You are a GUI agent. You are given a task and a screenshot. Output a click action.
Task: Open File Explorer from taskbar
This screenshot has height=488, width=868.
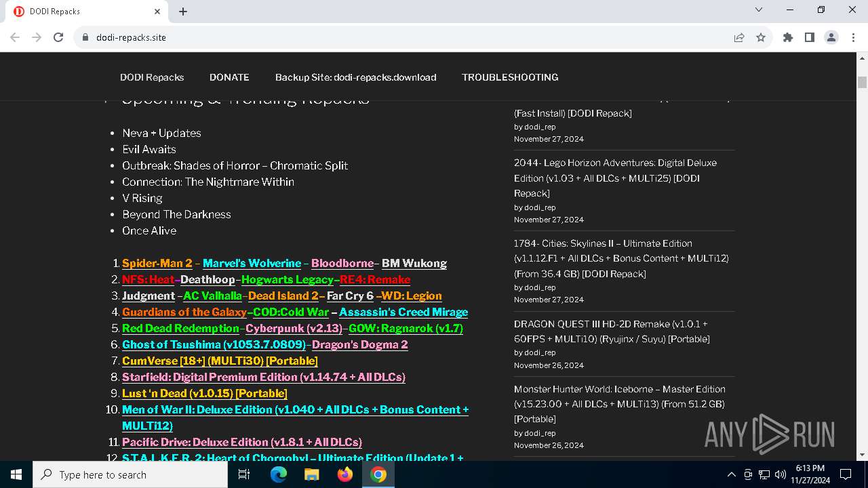[x=312, y=474]
